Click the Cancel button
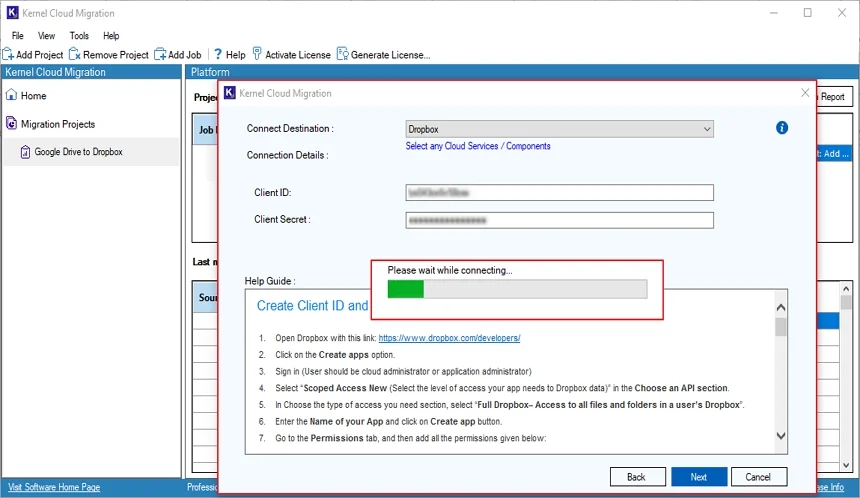 pos(759,477)
